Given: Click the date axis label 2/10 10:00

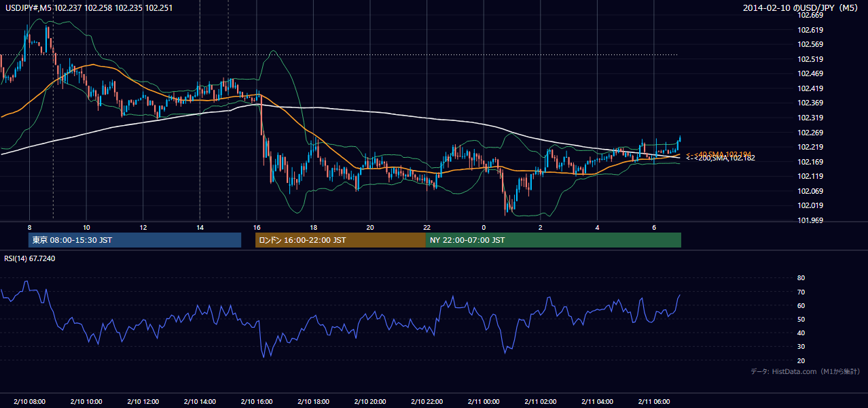Looking at the screenshot, I should 86,402.
